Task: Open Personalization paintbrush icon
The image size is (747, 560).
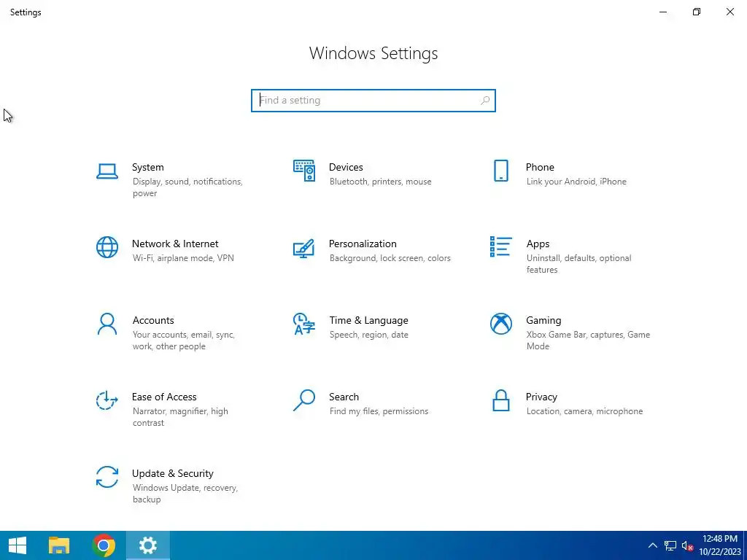Action: tap(304, 248)
